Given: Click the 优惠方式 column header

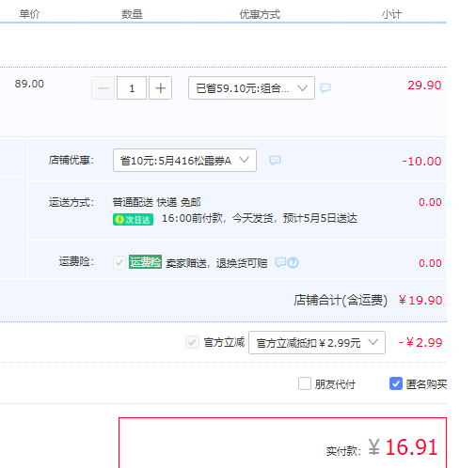Looking at the screenshot, I should [x=260, y=14].
